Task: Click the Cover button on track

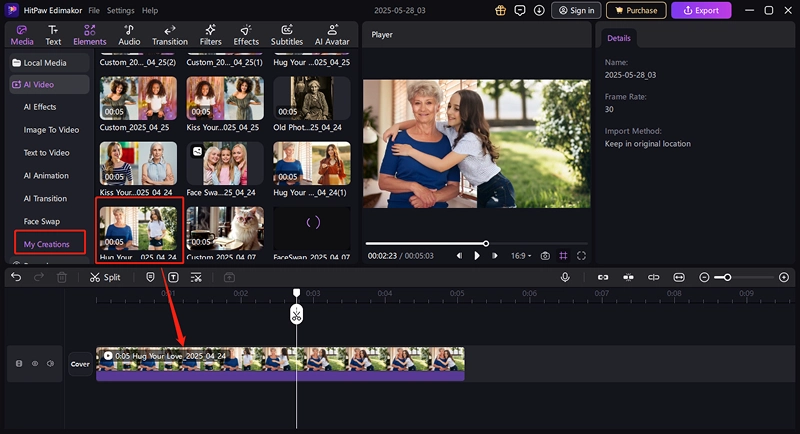Action: [x=80, y=364]
